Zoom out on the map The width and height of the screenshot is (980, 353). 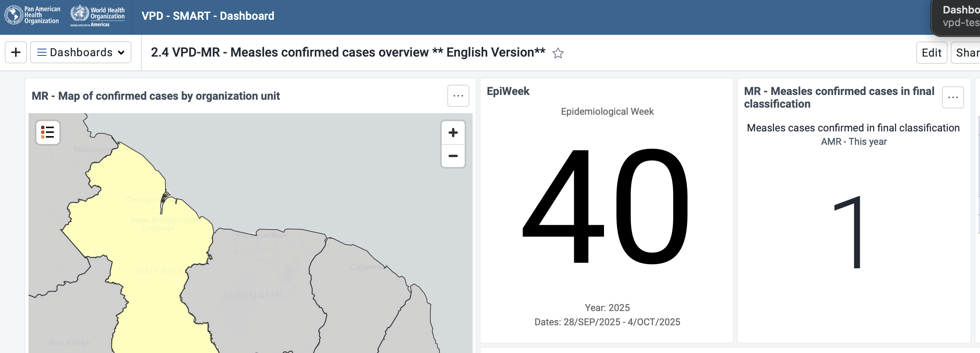pos(453,156)
